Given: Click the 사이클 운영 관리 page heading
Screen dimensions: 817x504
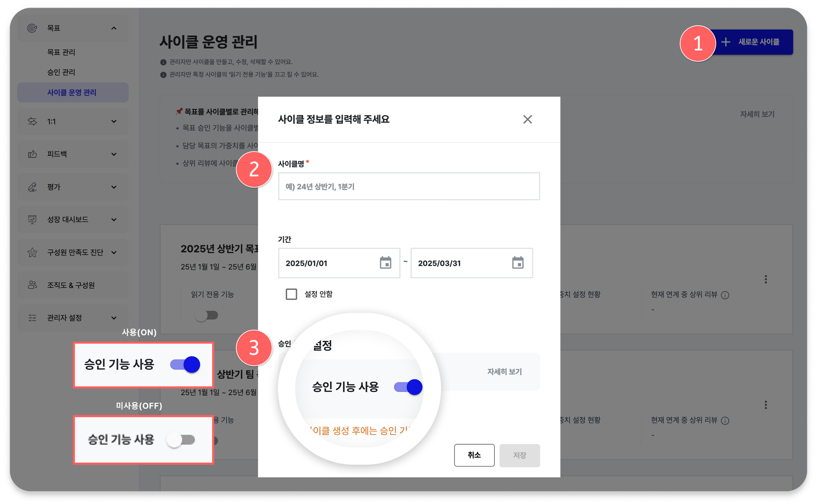Looking at the screenshot, I should (209, 41).
